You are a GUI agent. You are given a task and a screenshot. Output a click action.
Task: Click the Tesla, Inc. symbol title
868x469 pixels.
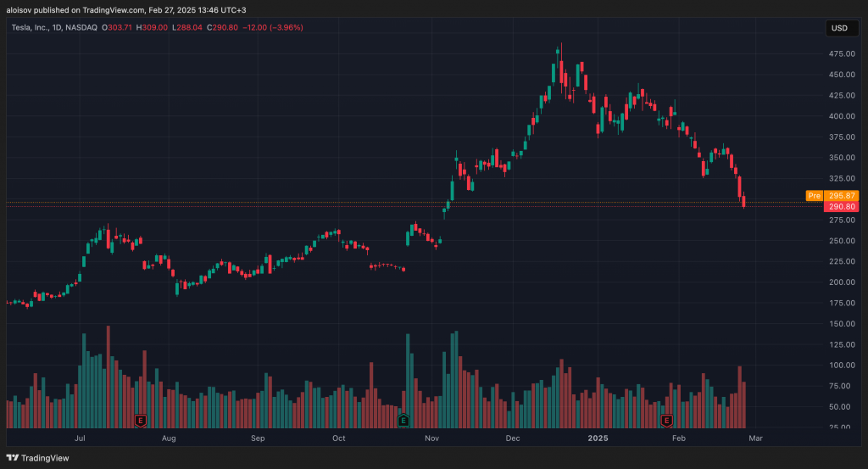click(54, 27)
